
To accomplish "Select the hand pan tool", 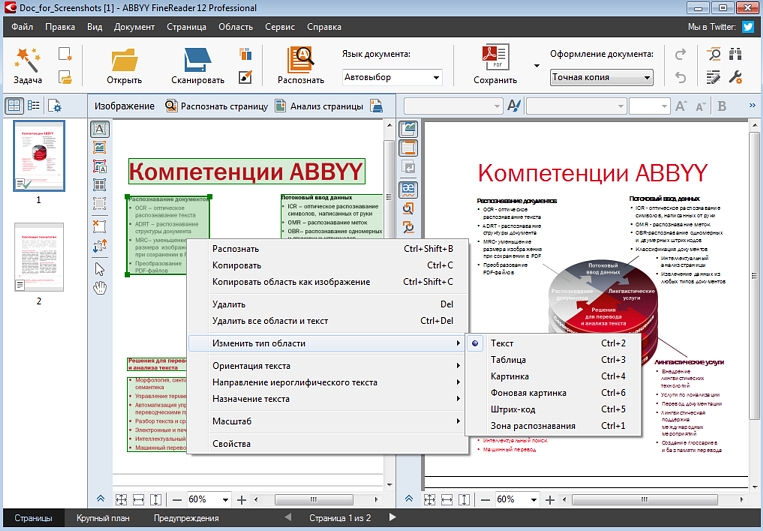I will (x=100, y=288).
